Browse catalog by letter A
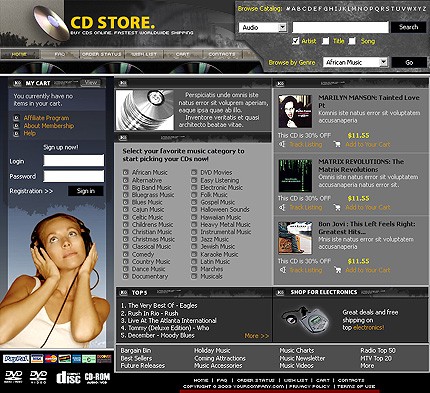430x393 pixels. point(294,9)
